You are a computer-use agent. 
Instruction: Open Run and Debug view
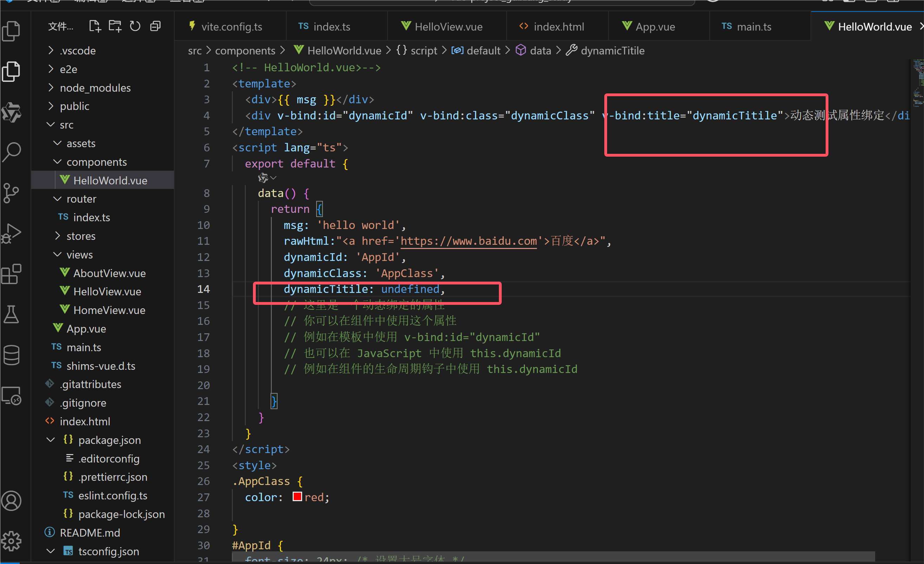pyautogui.click(x=11, y=234)
